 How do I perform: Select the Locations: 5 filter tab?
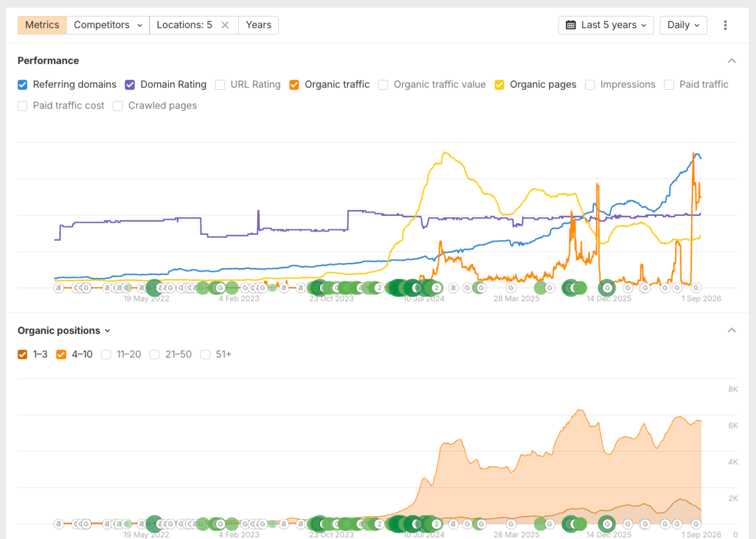185,25
